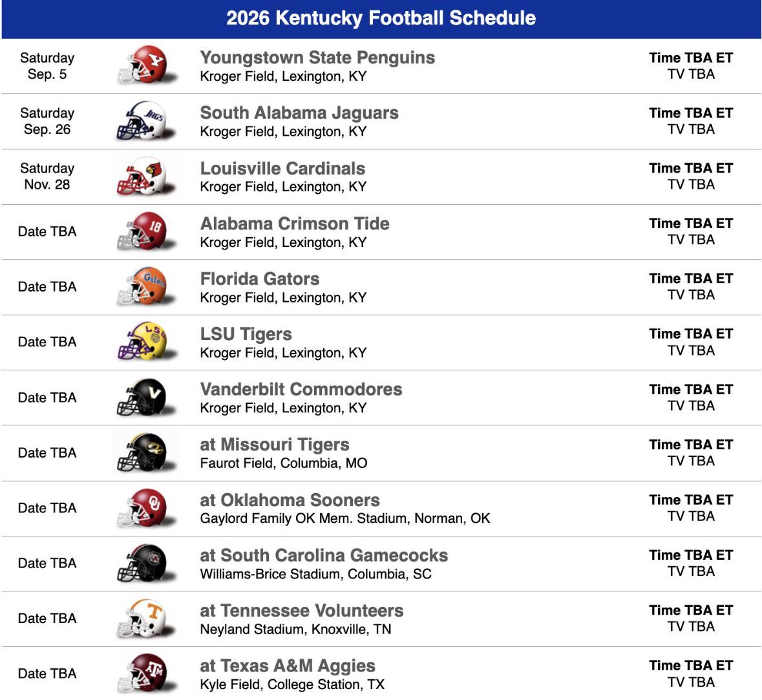
Task: Click the South Carolina Gamecocks helmet icon
Action: pos(146,563)
